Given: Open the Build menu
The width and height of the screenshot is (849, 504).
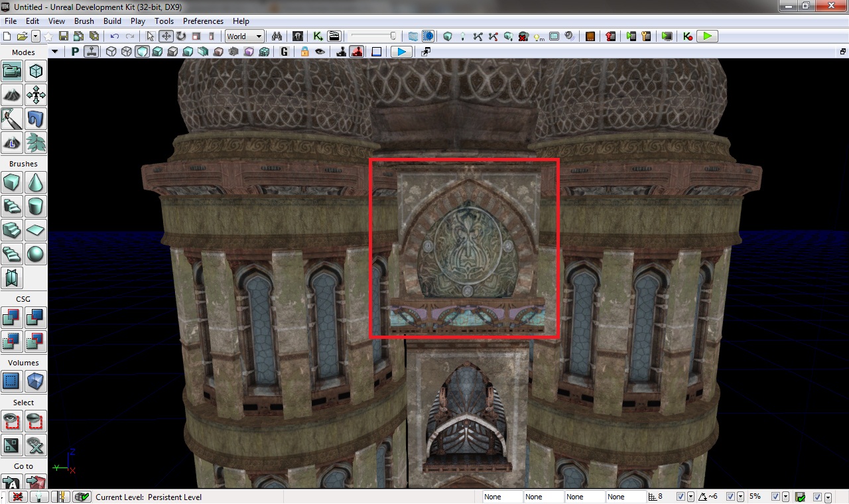Looking at the screenshot, I should pos(113,21).
